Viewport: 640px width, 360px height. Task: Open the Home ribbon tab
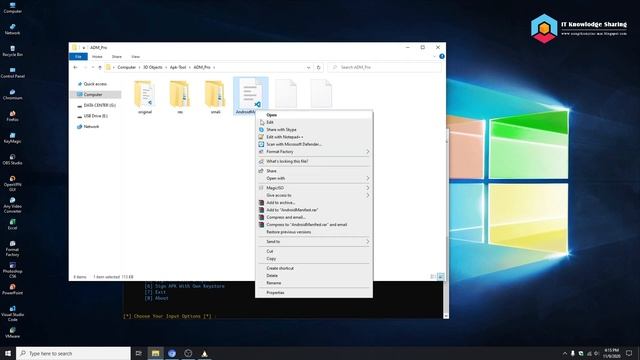tap(97, 56)
